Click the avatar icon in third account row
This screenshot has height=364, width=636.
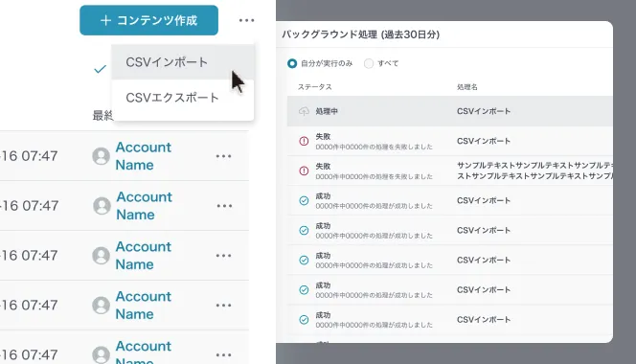pos(101,255)
